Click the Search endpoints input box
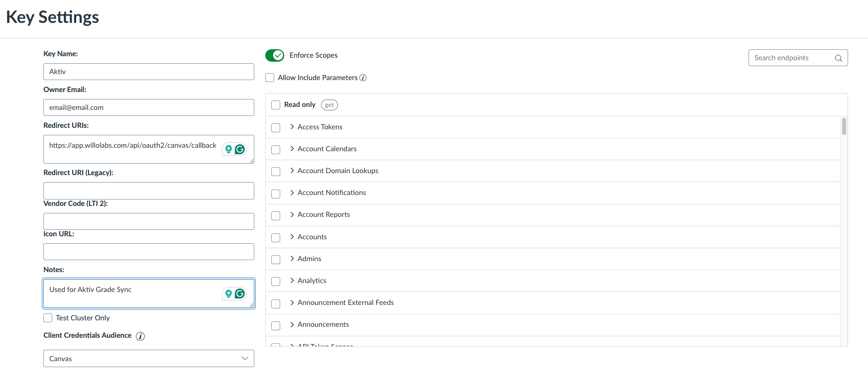Image resolution: width=868 pixels, height=392 pixels. (x=798, y=58)
